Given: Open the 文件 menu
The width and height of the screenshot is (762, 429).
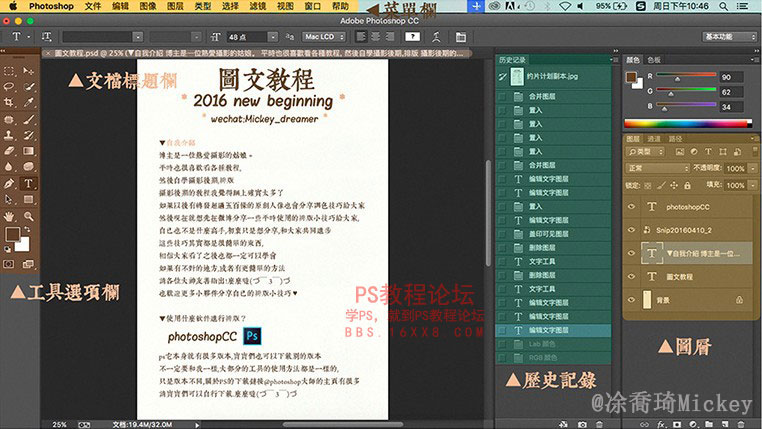Looking at the screenshot, I should (x=93, y=6).
